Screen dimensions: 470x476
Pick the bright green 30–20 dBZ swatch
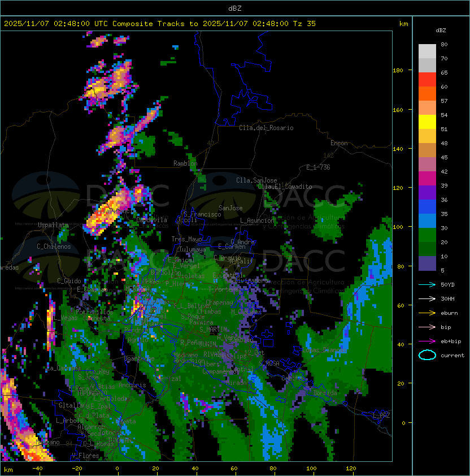[x=427, y=235]
